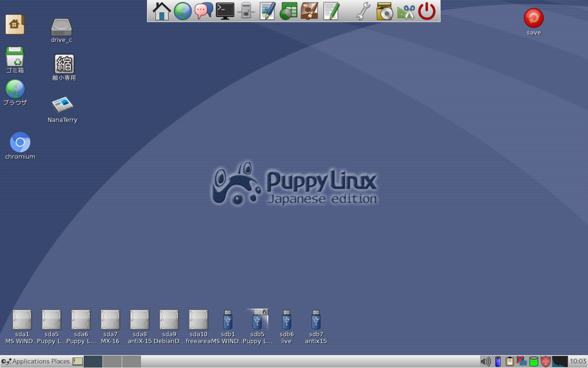The height and width of the screenshot is (368, 588).
Task: Toggle the network connection tray icon
Action: point(521,362)
